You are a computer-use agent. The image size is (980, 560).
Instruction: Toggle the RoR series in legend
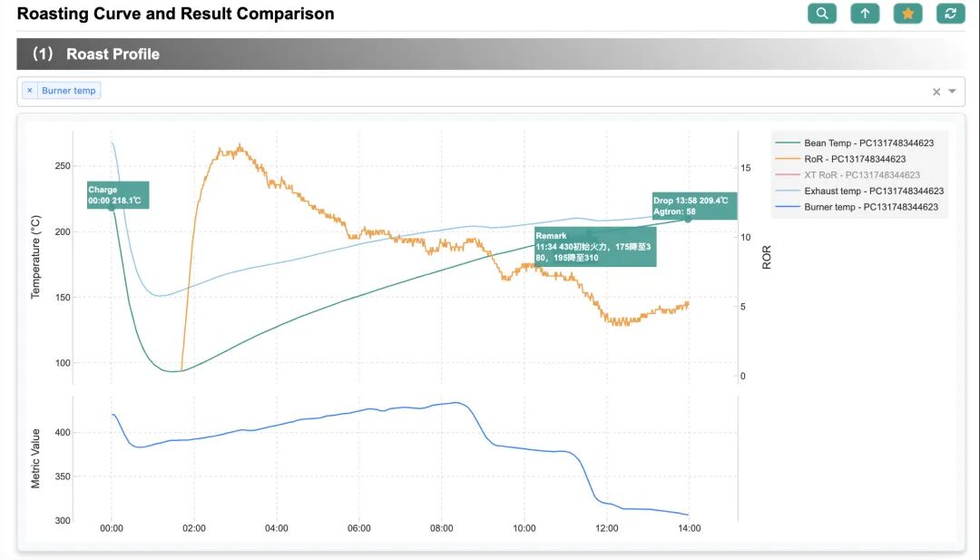click(x=840, y=160)
